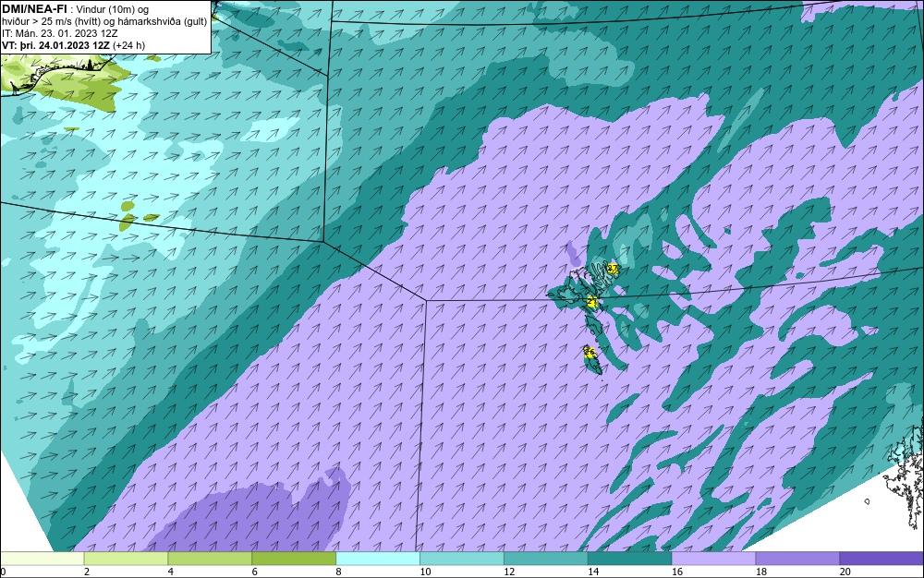924x578 pixels.
Task: Click the 0–2 m/s palest yellow legend swatch
Action: coord(43,559)
